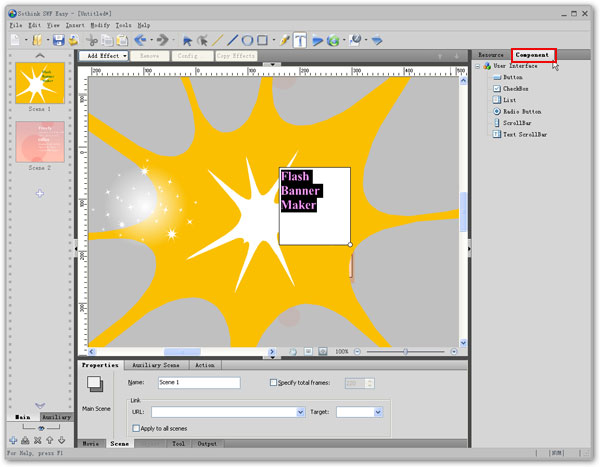Select the yellow pencil line tool
This screenshot has height=467, width=600.
point(217,40)
